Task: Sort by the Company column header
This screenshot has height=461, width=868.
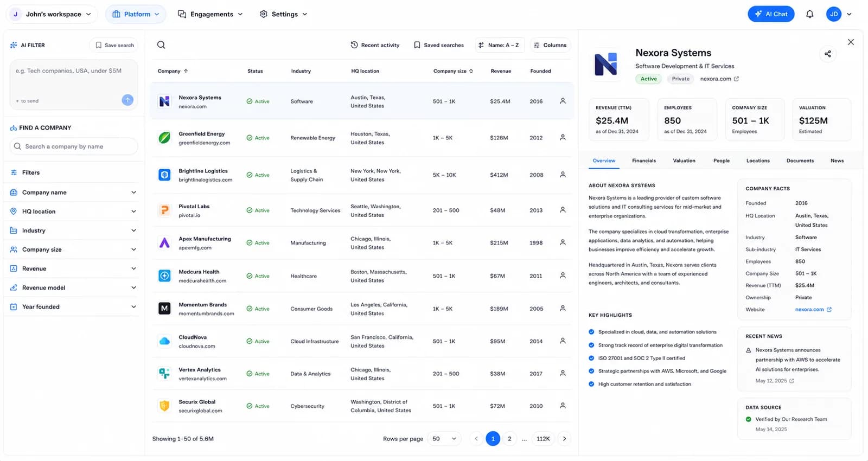Action: (173, 71)
